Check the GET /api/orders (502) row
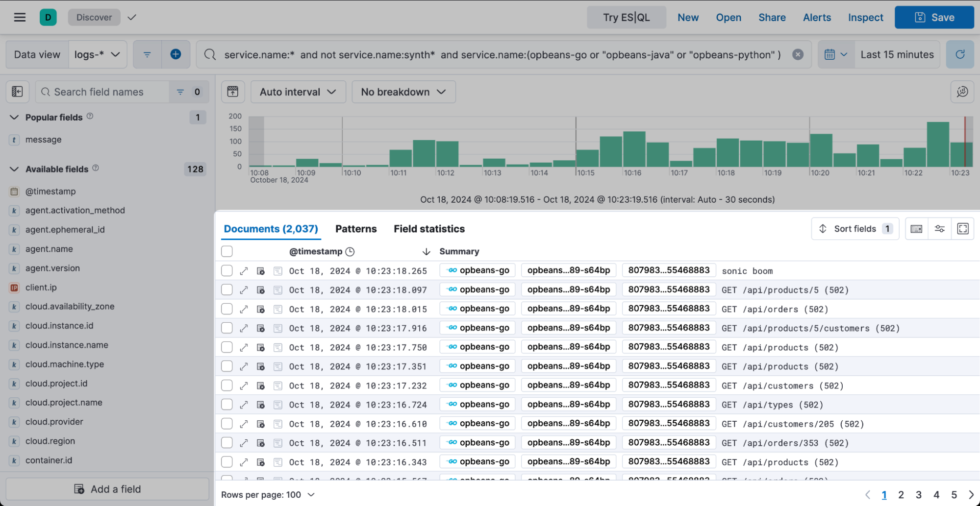980x506 pixels. tap(226, 309)
